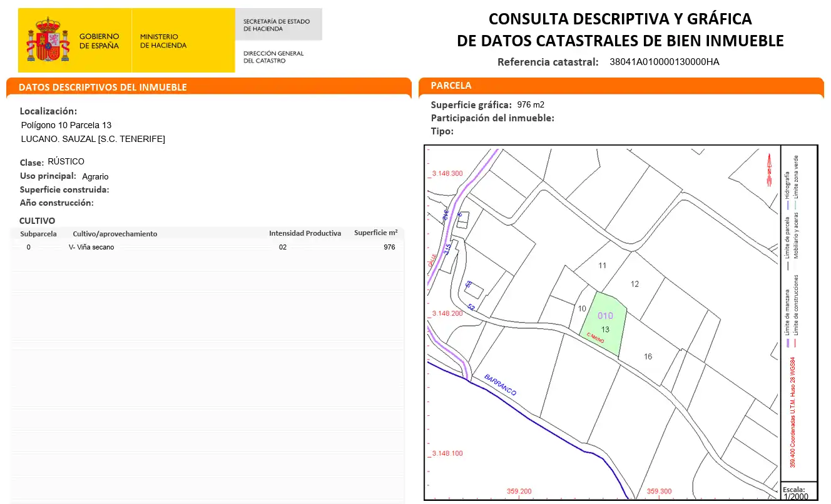This screenshot has height=504, width=831.
Task: Click parcel 11 on the map
Action: 603,266
